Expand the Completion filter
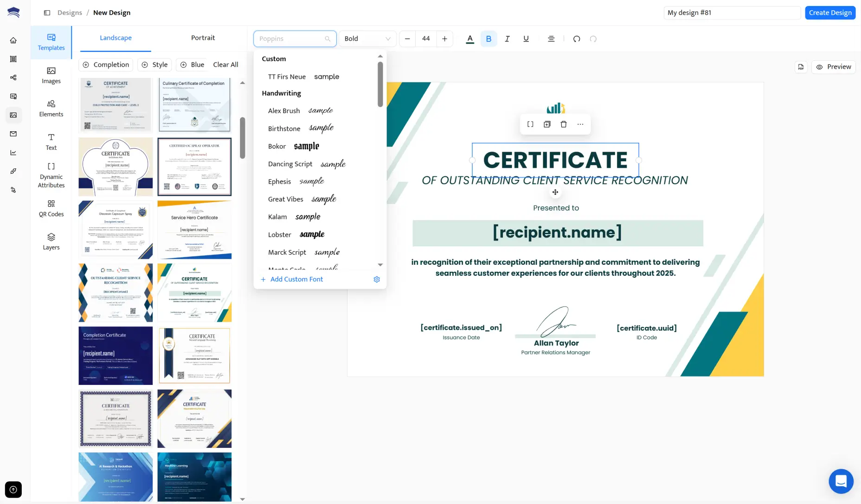The width and height of the screenshot is (861, 504). 106,65
